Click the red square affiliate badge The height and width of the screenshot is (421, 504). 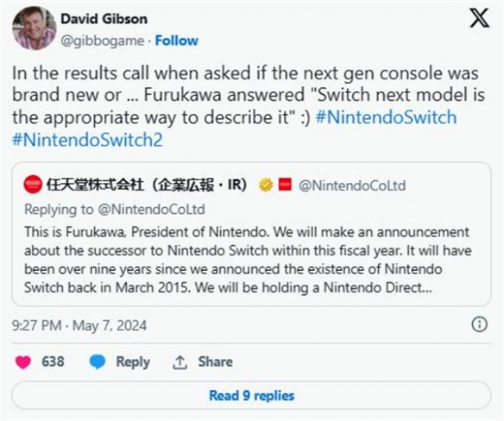click(285, 185)
